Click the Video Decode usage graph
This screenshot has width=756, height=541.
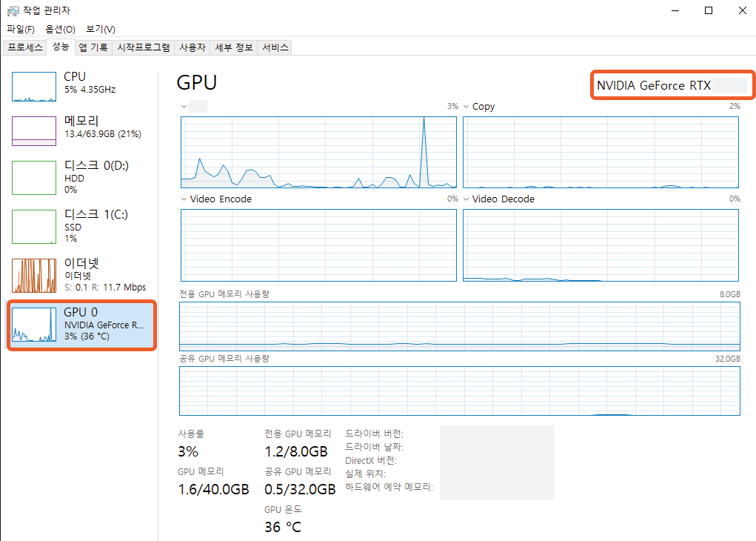pos(601,245)
